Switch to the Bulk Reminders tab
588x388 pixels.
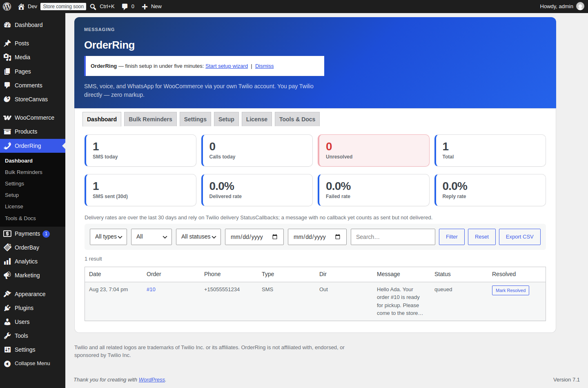(150, 119)
